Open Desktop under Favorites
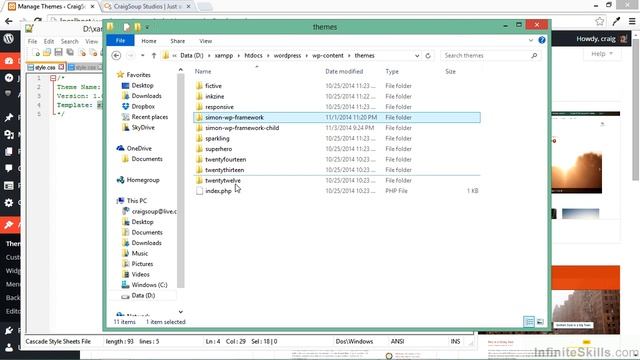640x360 pixels. point(142,86)
